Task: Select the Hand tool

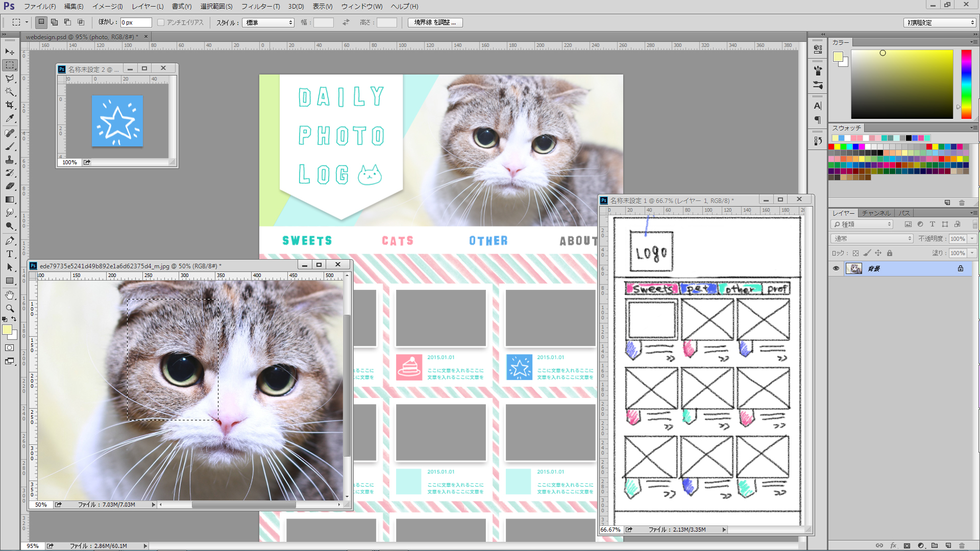Action: (10, 295)
